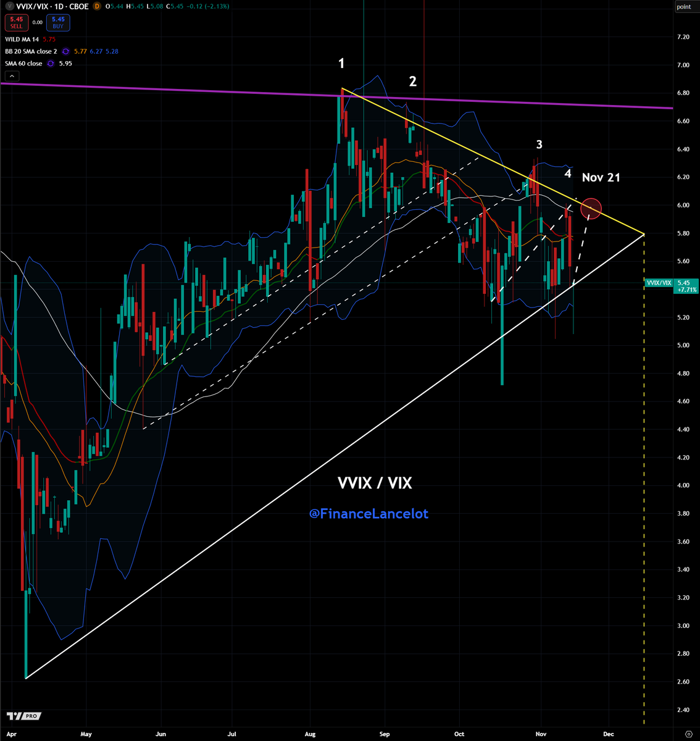
Task: Click the Jun time axis label
Action: [x=160, y=734]
